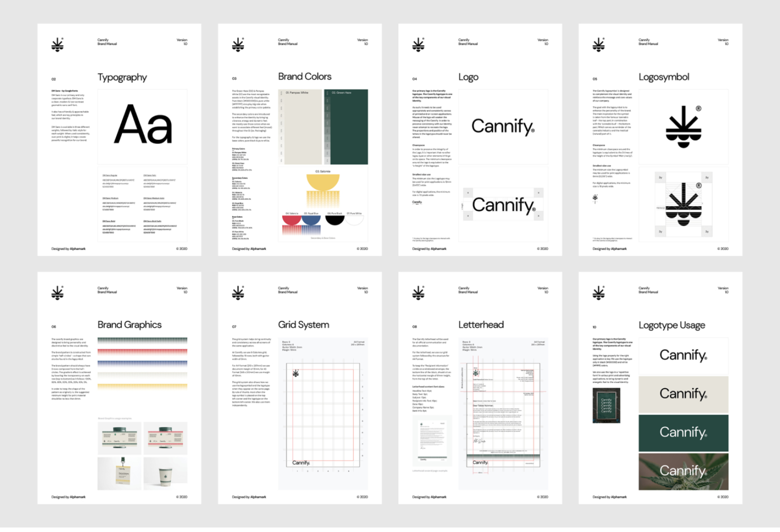Click the 'Grid System' page heading
The width and height of the screenshot is (780, 532).
pyautogui.click(x=303, y=325)
